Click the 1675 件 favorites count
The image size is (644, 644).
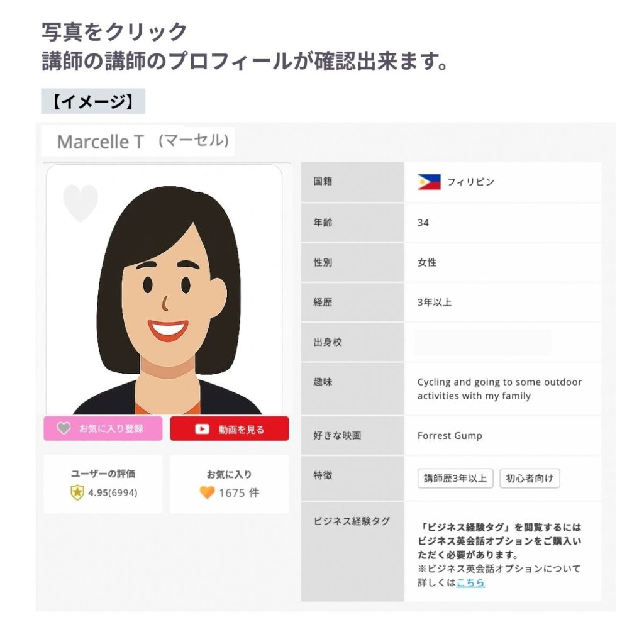pos(239,492)
